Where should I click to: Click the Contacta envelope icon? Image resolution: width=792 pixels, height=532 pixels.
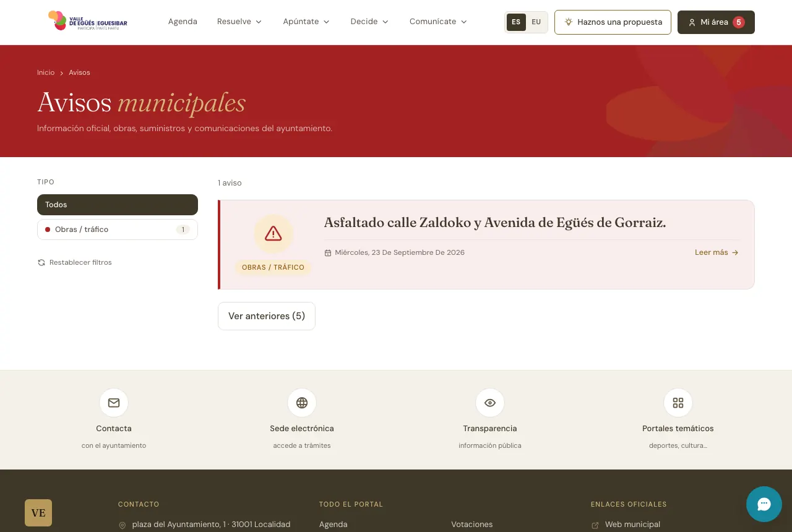coord(114,403)
